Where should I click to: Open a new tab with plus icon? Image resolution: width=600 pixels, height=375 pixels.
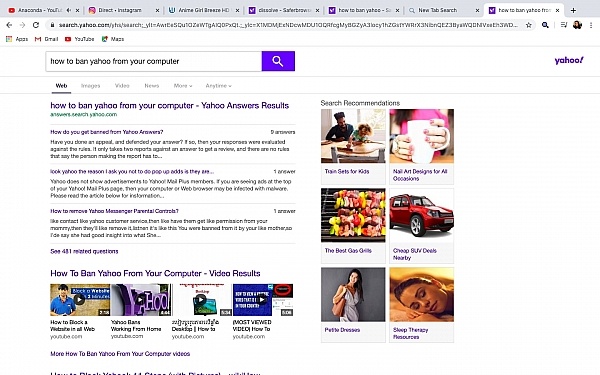point(573,10)
